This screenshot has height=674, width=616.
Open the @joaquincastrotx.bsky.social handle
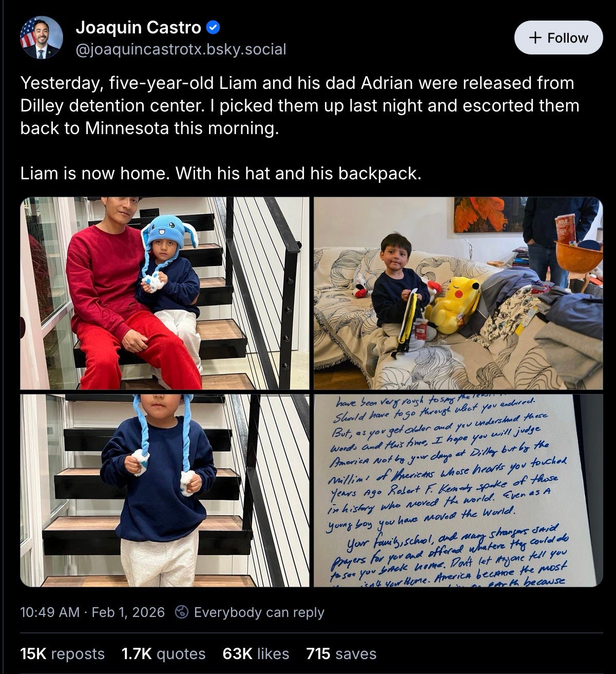click(181, 49)
